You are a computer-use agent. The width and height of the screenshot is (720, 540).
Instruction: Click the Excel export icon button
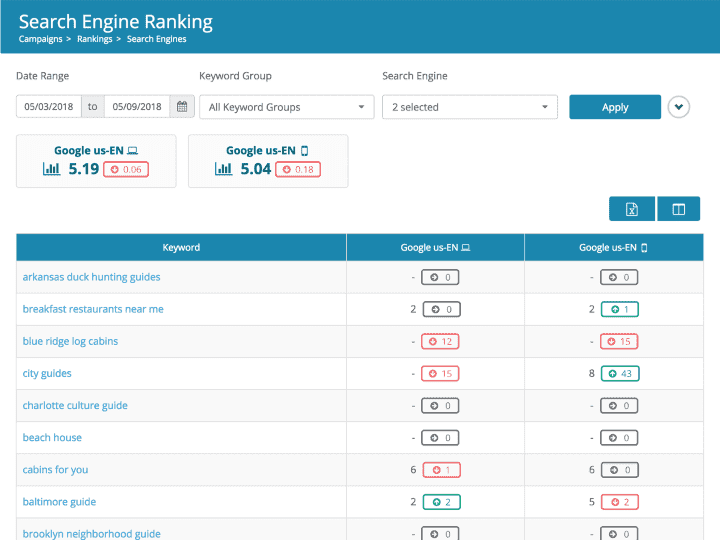pos(632,209)
